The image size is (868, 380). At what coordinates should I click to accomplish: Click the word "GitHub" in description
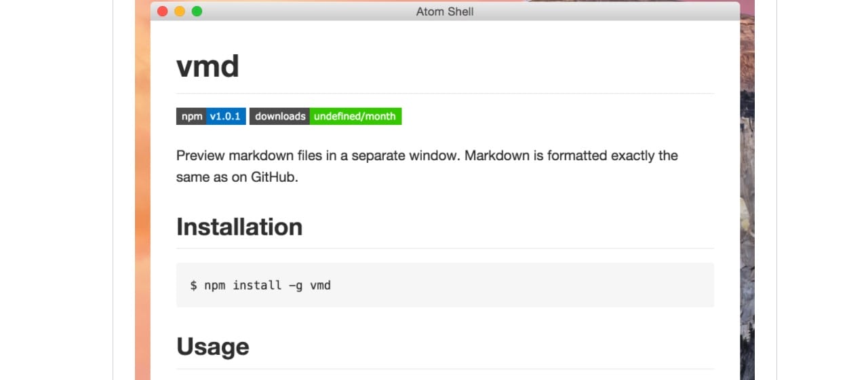(275, 178)
